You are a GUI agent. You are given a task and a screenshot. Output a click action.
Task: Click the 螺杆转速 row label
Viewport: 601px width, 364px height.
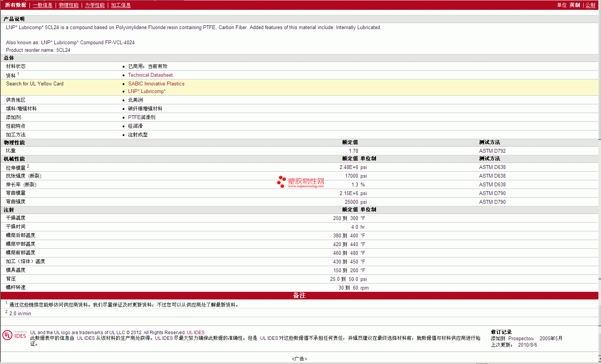[16, 288]
